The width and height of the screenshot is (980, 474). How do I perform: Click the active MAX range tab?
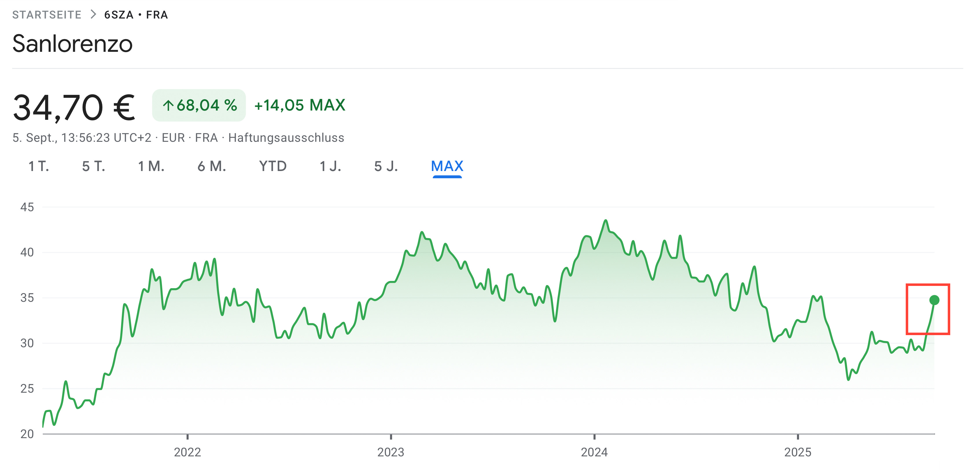tap(447, 166)
